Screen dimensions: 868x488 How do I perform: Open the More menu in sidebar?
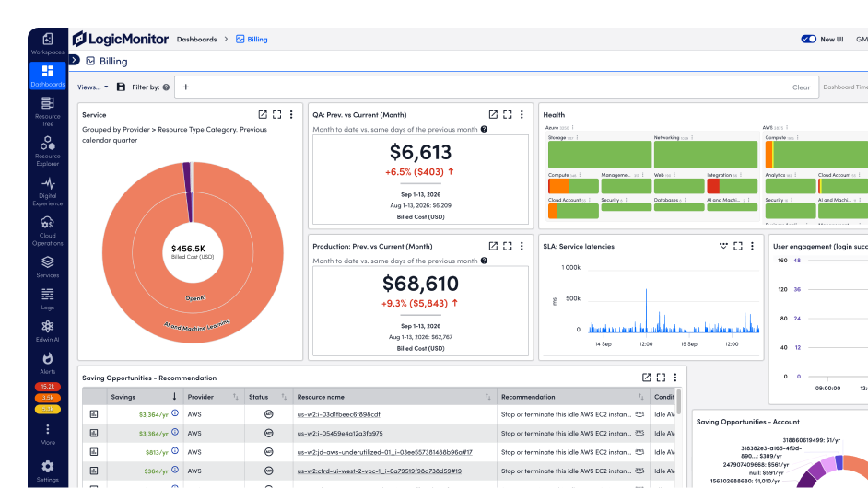tap(48, 434)
